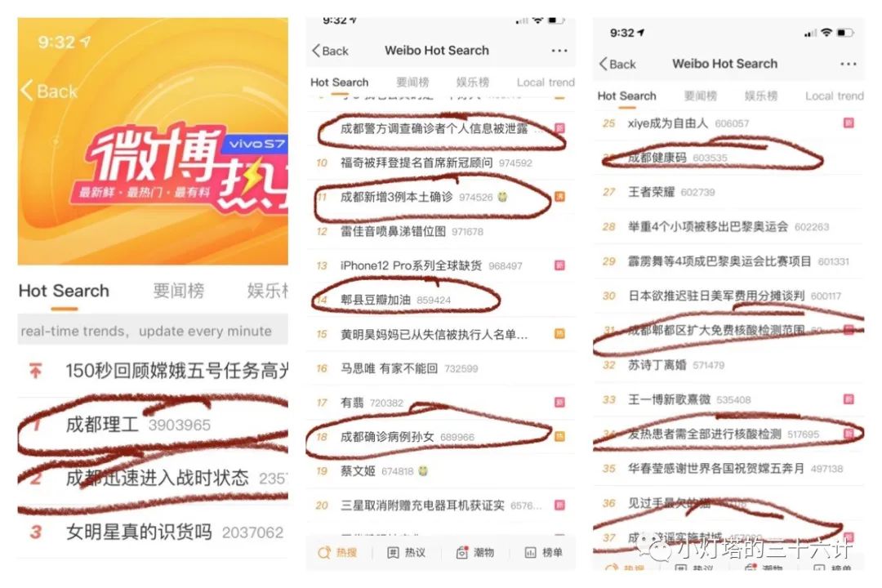Screen dimensions: 882x588
Task: Tap Back chevron in middle Weibo screen
Action: 316,51
